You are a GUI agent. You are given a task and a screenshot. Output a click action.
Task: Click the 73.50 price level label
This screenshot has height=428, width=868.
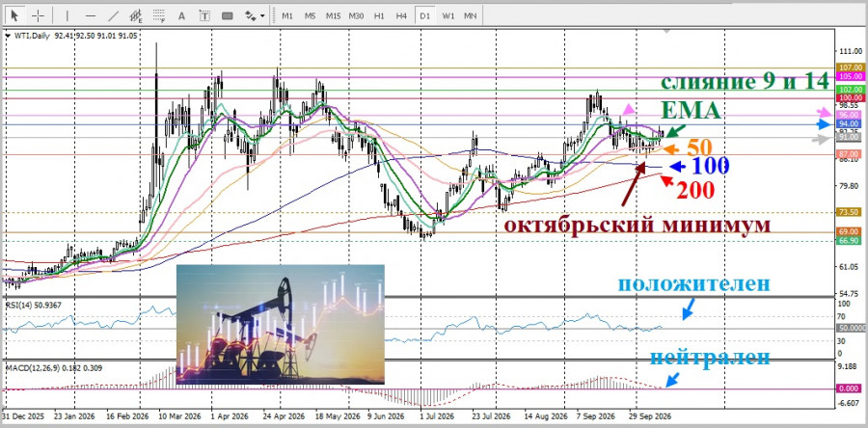850,212
